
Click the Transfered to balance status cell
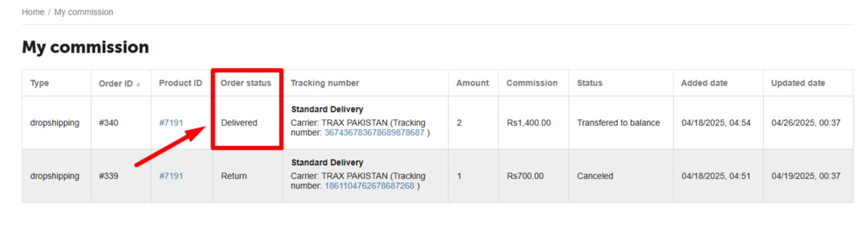pos(618,123)
